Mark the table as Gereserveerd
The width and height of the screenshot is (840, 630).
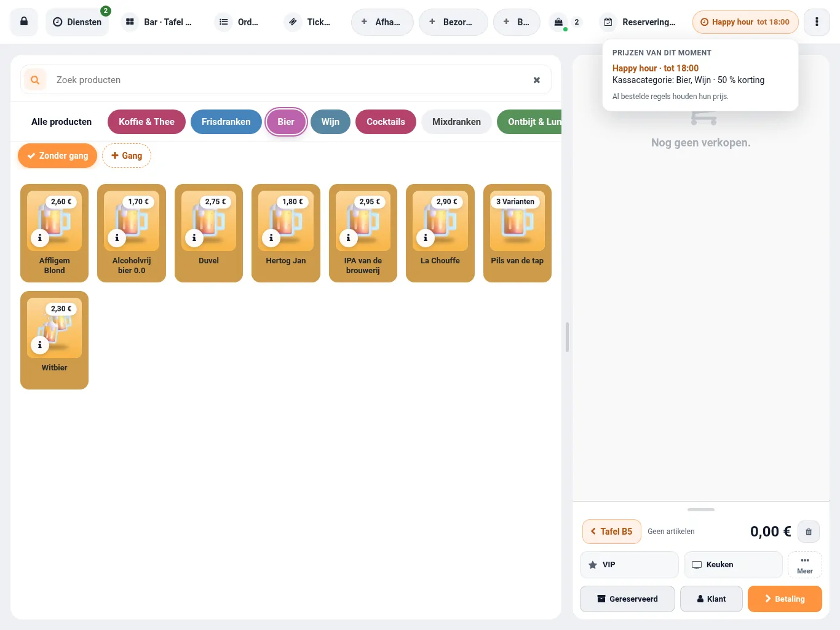pos(627,599)
